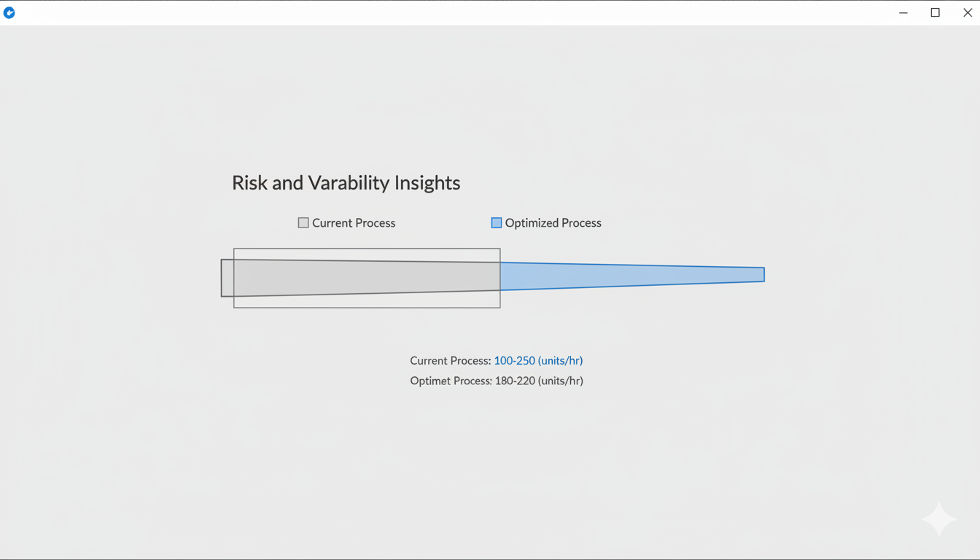This screenshot has width=980, height=560.
Task: Click the Current Process legend label
Action: [x=354, y=222]
